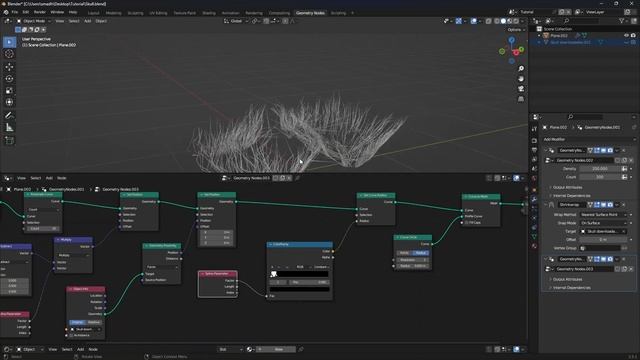Select the Select Box tool in viewport toolbar
Viewport: 640px width, 360px height.
click(x=9, y=42)
